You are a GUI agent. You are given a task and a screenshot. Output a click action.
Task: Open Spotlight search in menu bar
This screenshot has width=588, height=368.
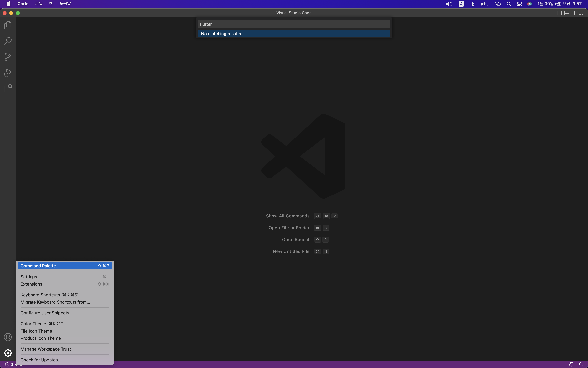[509, 4]
